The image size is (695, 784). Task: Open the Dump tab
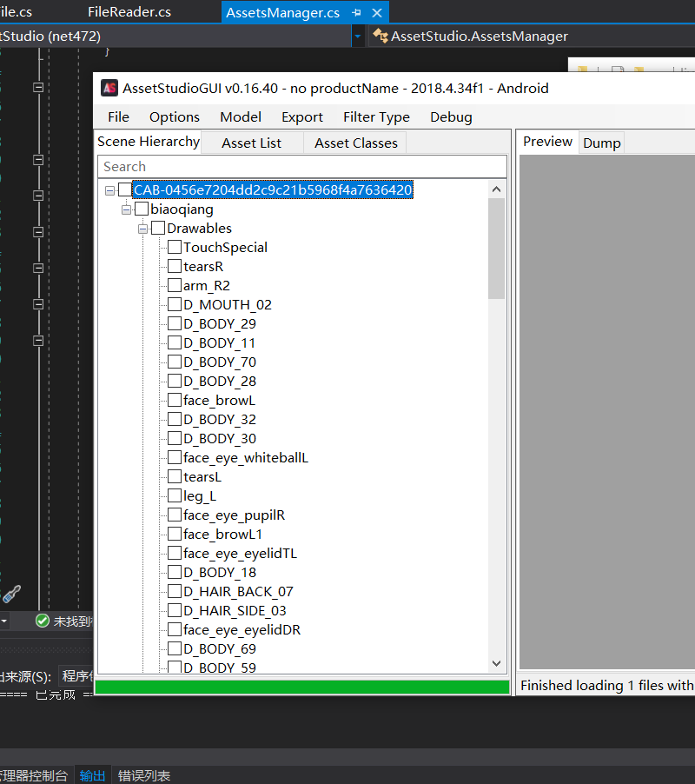[601, 143]
